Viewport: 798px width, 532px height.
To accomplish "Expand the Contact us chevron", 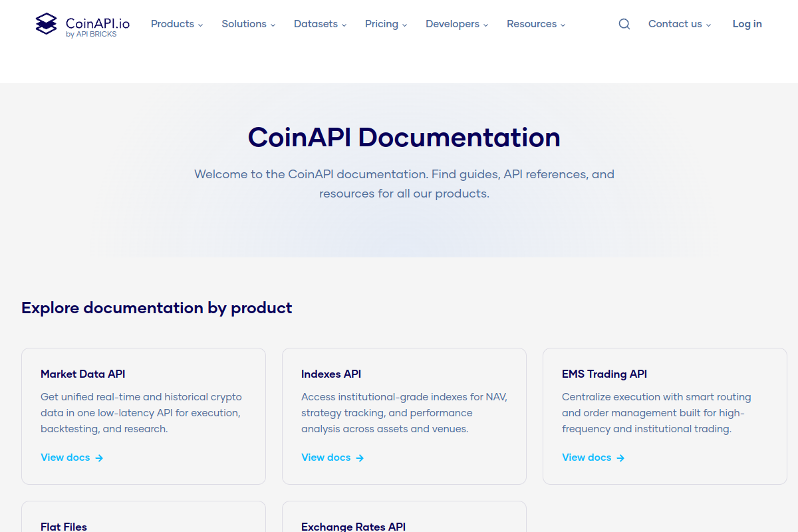I will pyautogui.click(x=708, y=25).
